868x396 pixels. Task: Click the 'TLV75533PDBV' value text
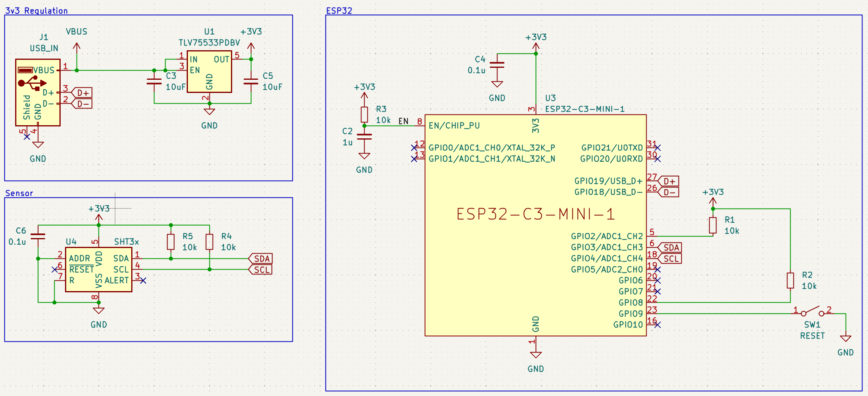[209, 43]
